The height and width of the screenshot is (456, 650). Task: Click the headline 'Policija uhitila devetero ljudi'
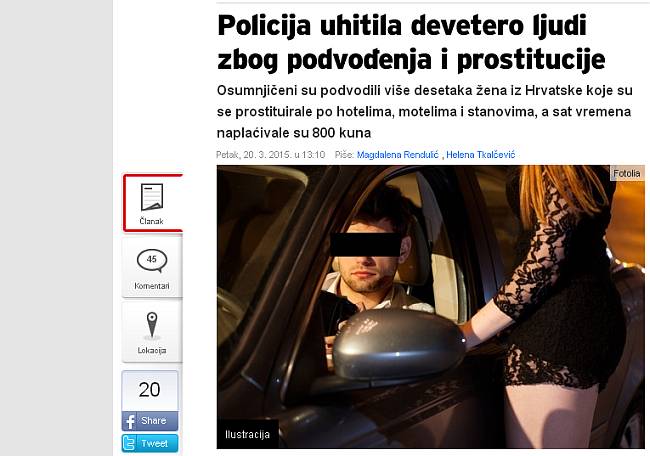[x=403, y=23]
